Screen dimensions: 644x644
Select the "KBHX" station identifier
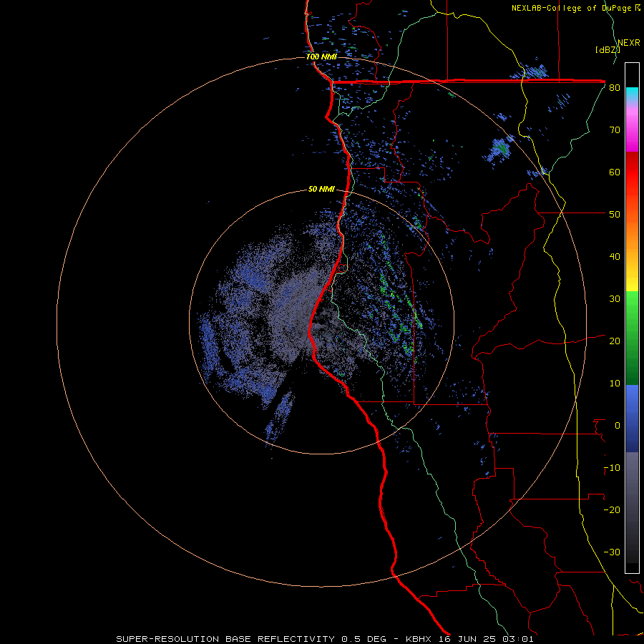pos(419,639)
